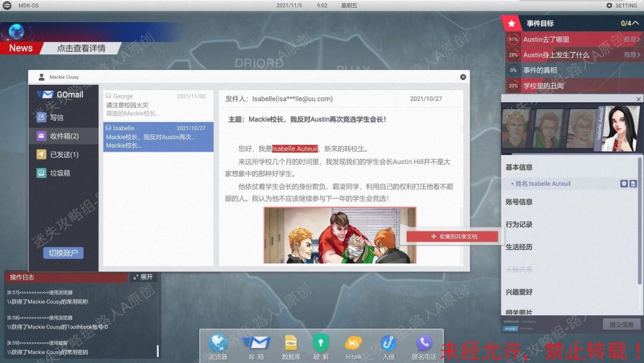Click sender Isabelle(isa***lle@uu.com)
Image resolution: width=644 pixels, height=363 pixels.
click(292, 99)
